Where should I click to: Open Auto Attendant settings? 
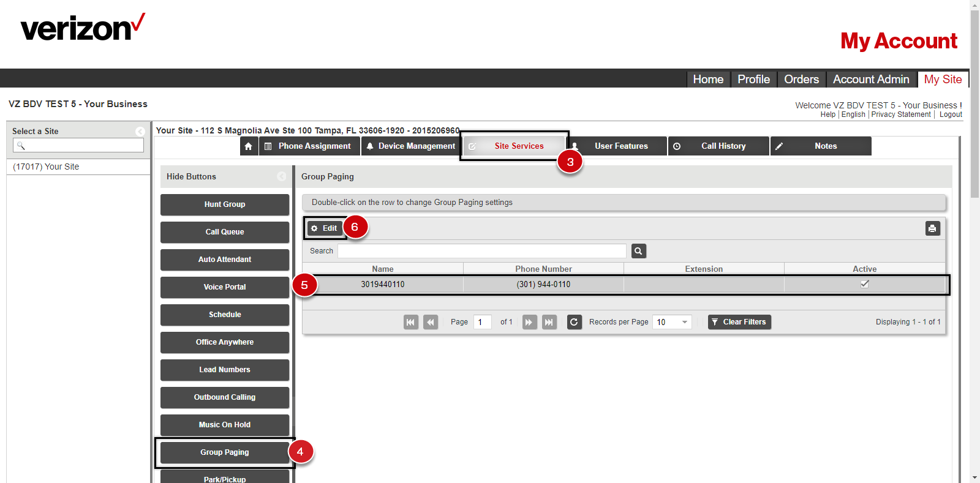pos(225,260)
